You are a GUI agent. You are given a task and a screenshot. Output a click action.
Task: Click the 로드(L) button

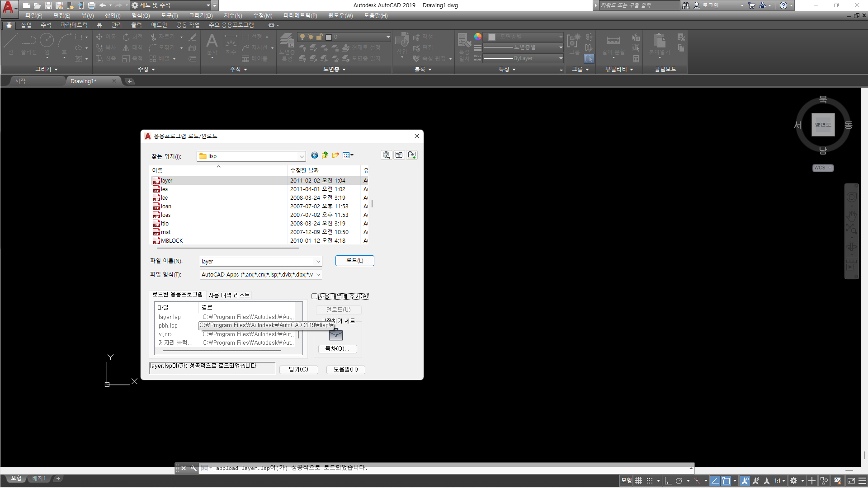(354, 261)
